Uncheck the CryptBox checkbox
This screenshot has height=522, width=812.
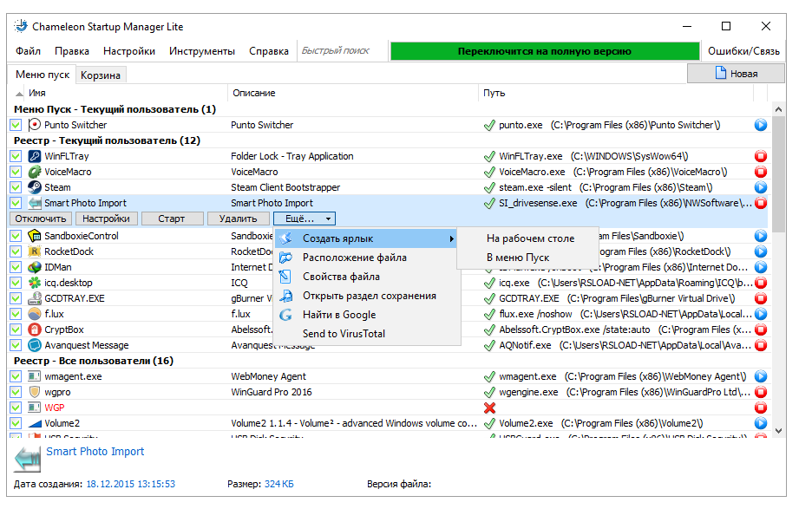pos(16,330)
